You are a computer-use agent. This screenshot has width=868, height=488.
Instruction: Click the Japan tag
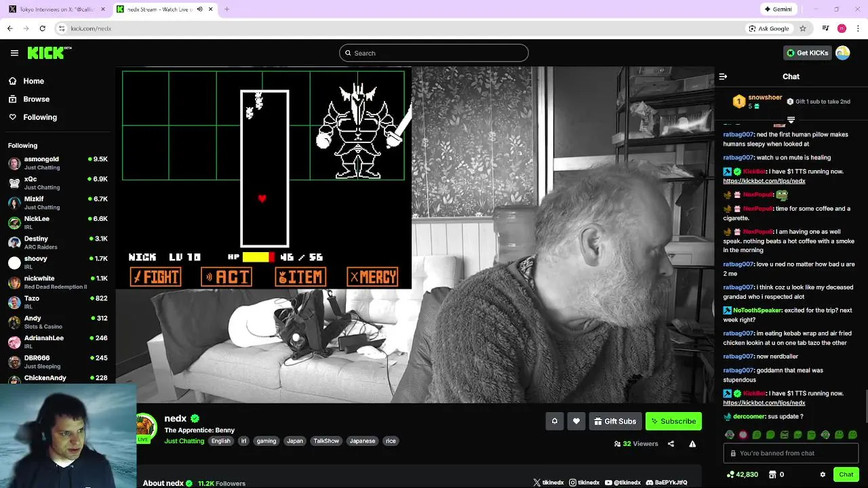coord(295,441)
